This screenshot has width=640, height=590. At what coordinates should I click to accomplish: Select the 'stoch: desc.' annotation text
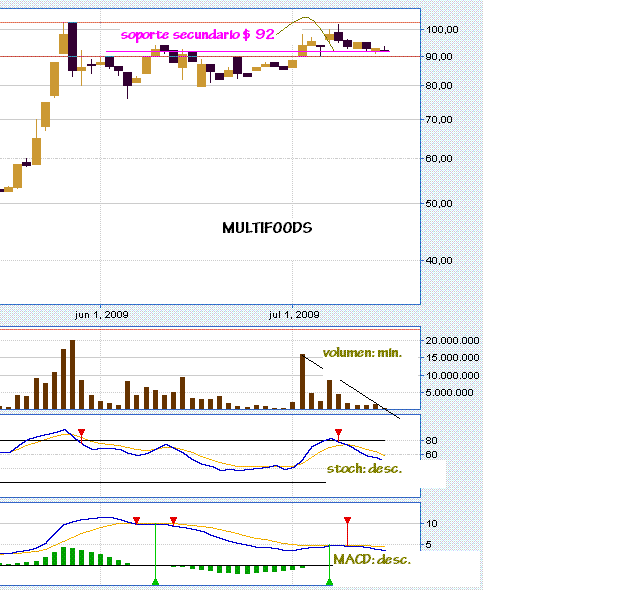pyautogui.click(x=364, y=468)
